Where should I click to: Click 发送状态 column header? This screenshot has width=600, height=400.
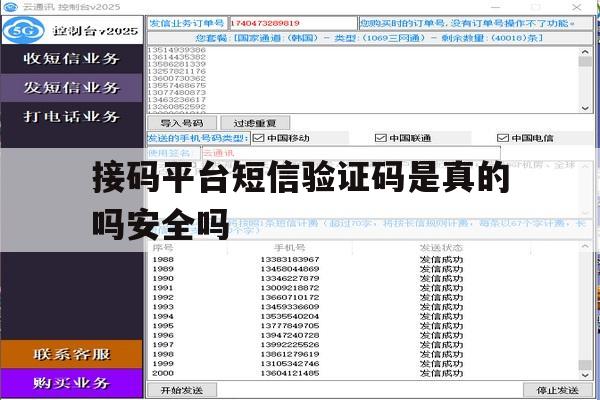click(x=441, y=248)
